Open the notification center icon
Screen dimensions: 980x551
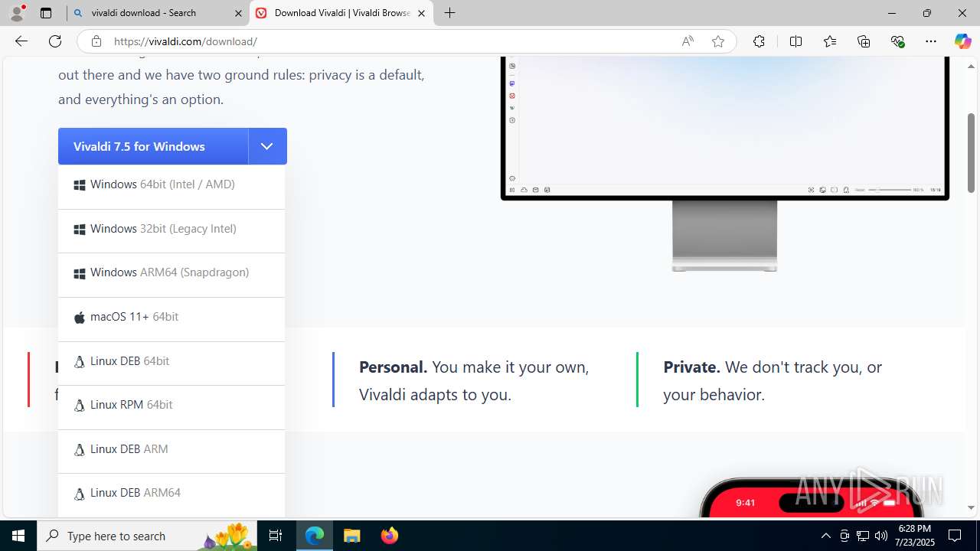click(x=955, y=536)
